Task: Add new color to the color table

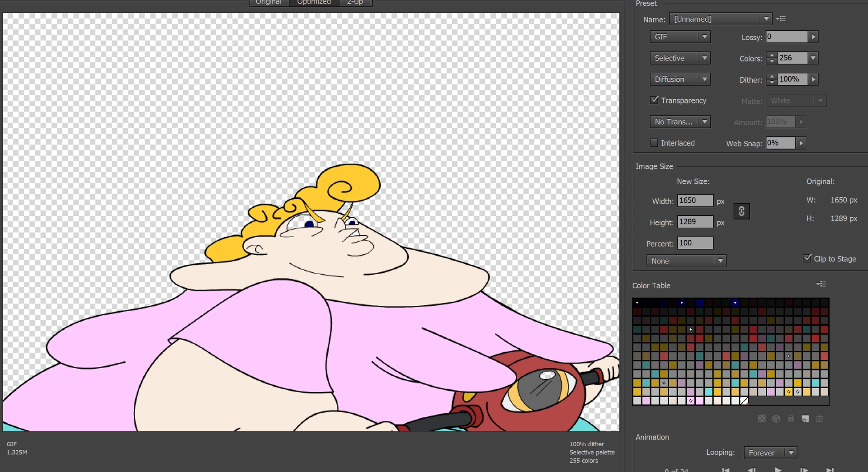Action: pyautogui.click(x=805, y=419)
